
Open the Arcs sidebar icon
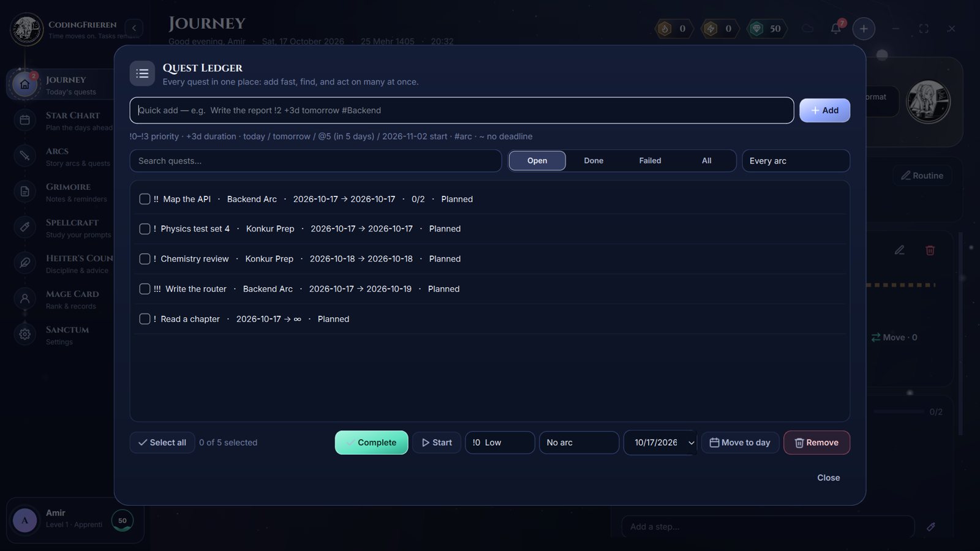(24, 156)
